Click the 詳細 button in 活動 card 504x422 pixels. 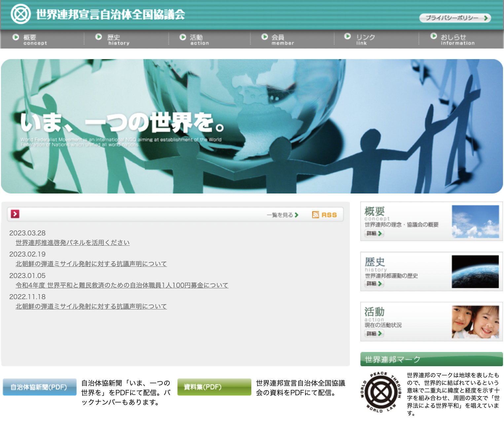[374, 334]
